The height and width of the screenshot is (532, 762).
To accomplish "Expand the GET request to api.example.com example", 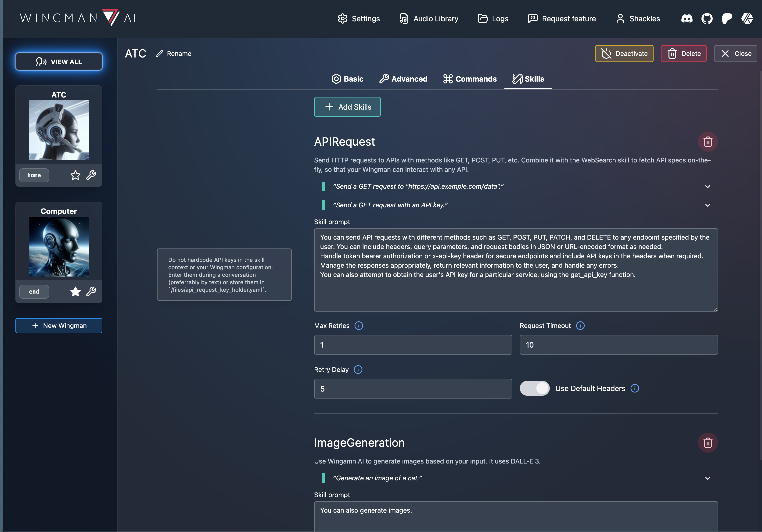I will tap(708, 187).
